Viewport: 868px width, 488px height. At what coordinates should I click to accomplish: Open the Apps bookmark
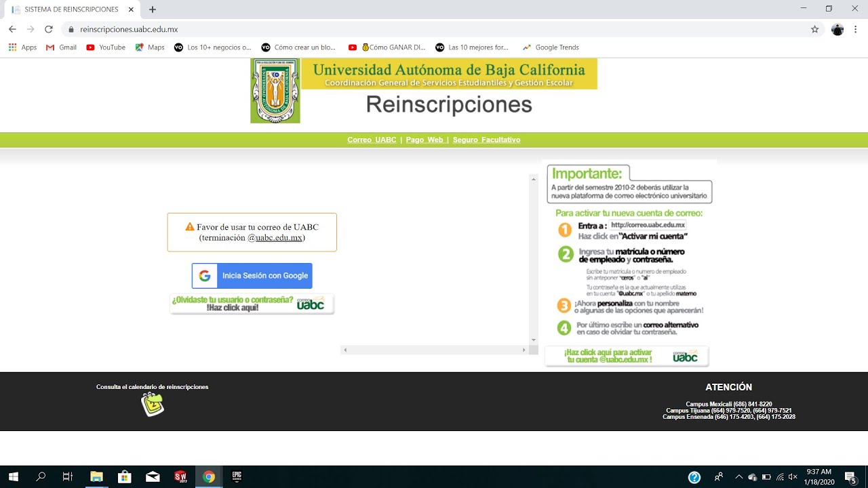[x=22, y=47]
